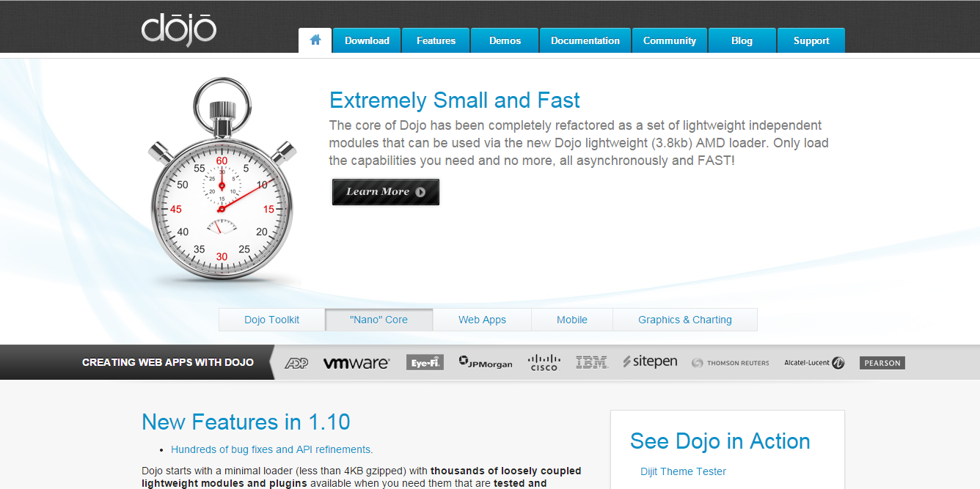Go to the home icon tab

pos(315,40)
